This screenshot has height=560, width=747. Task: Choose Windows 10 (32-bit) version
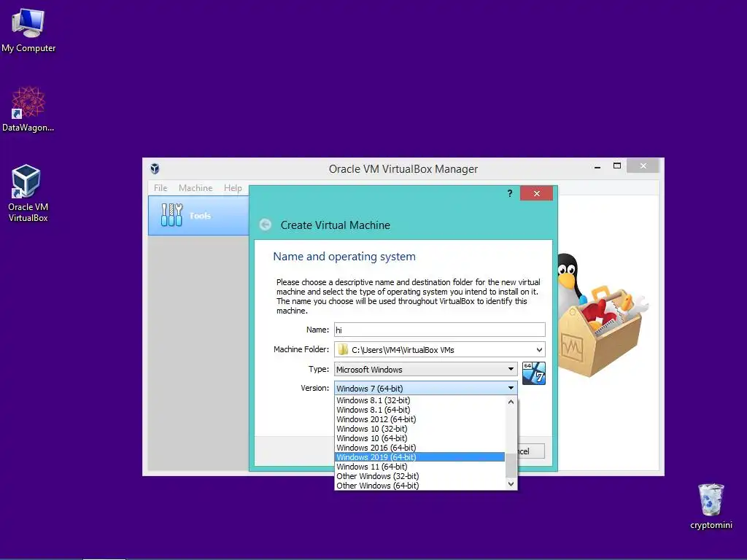click(419, 429)
